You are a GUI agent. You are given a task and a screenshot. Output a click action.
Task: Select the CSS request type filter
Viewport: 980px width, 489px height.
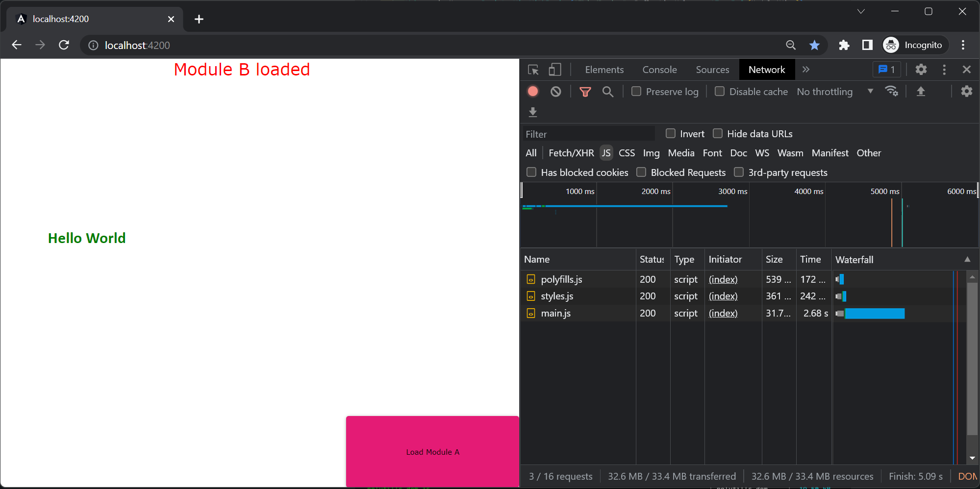click(x=627, y=153)
